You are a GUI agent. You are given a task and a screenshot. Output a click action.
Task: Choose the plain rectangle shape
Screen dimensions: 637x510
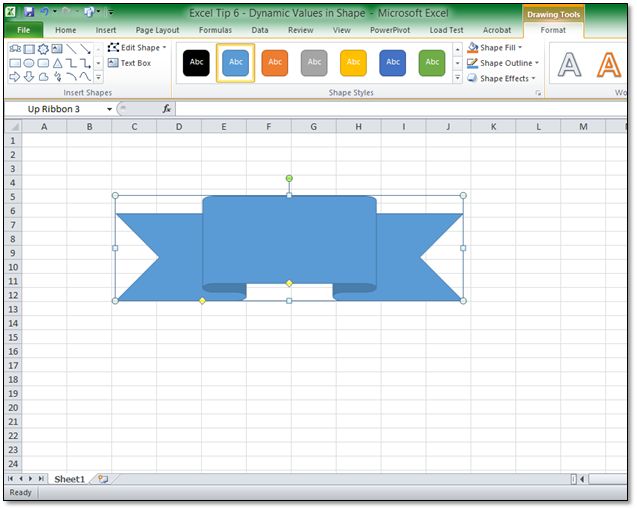(15, 63)
